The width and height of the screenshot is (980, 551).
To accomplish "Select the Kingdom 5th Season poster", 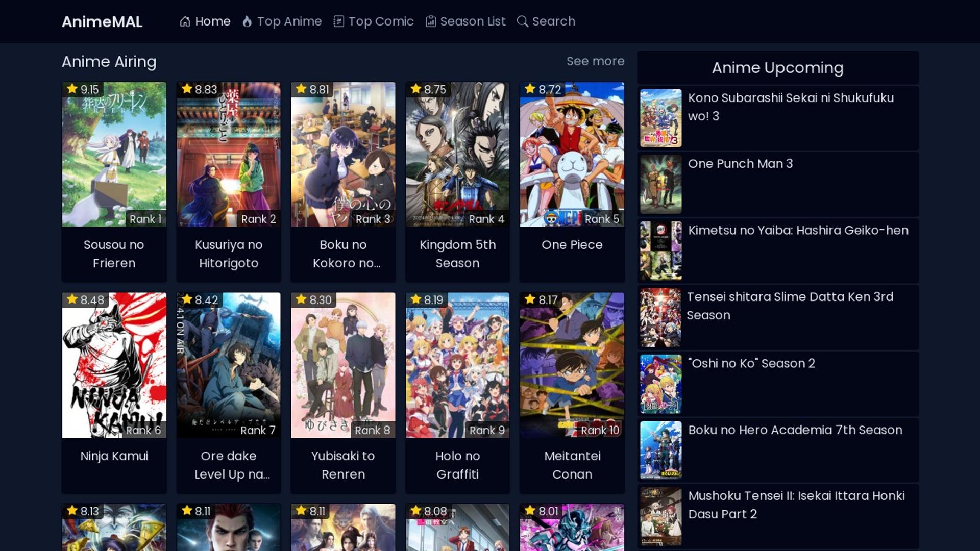I will (x=457, y=155).
